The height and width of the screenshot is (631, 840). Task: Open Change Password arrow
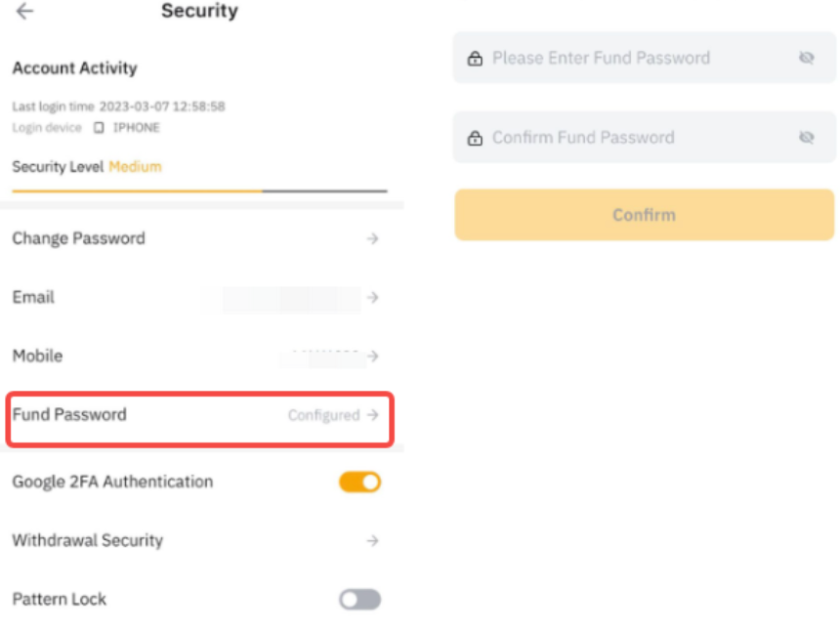click(372, 239)
